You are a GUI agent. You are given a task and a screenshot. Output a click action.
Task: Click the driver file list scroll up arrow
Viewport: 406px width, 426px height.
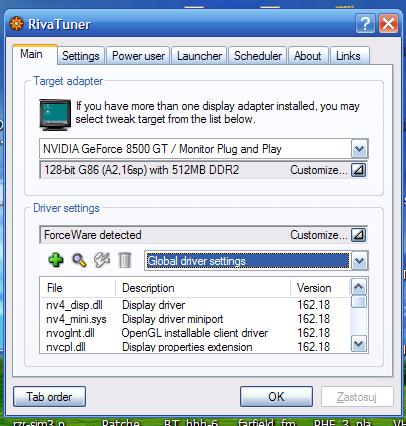[359, 287]
